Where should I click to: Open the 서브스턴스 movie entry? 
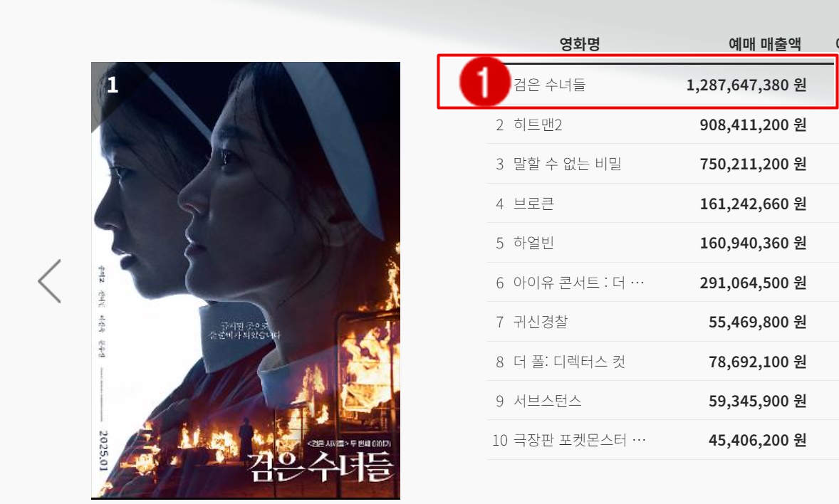[x=548, y=401]
